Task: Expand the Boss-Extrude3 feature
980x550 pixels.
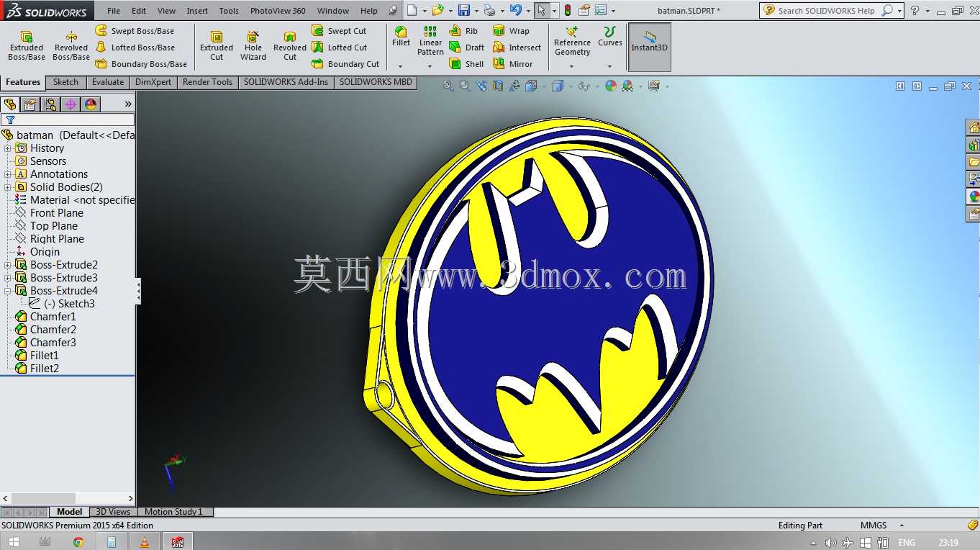Action: (8, 278)
